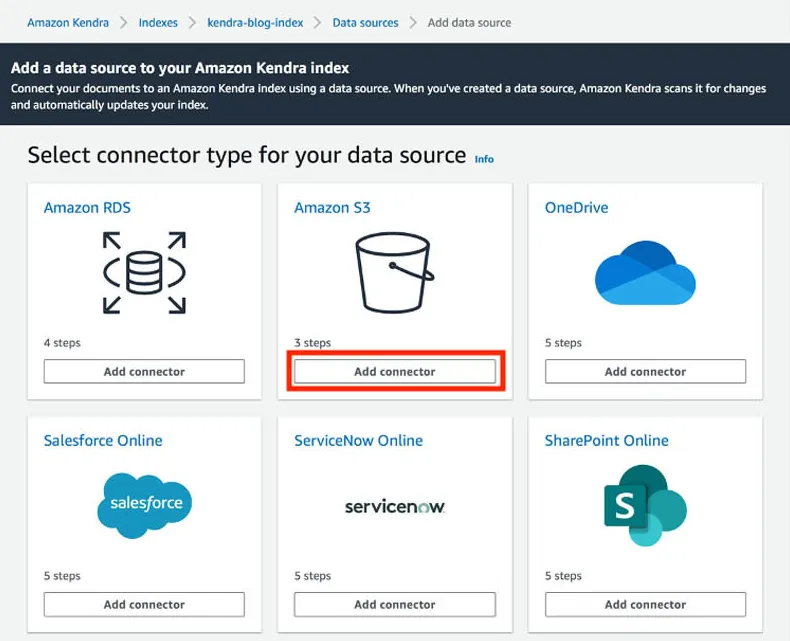Click the SharePoint logo icon
The height and width of the screenshot is (641, 790).
pos(645,505)
